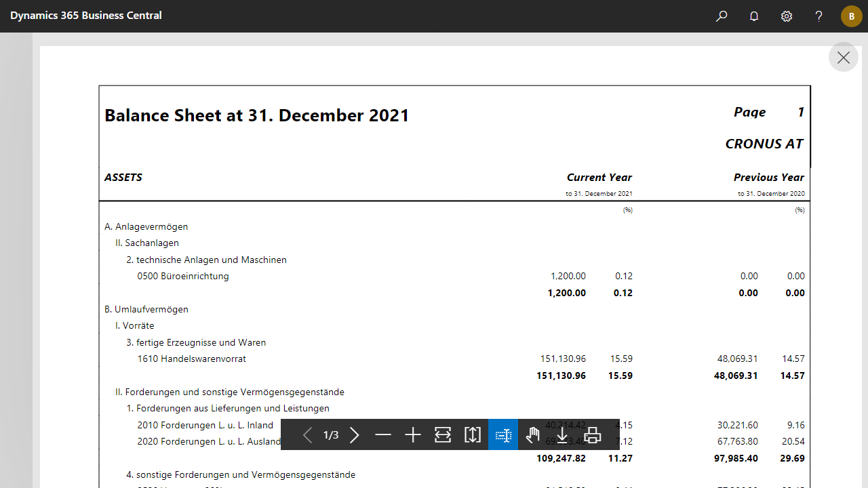
Task: Click the Dynamics 365 Business Central title
Action: [86, 16]
